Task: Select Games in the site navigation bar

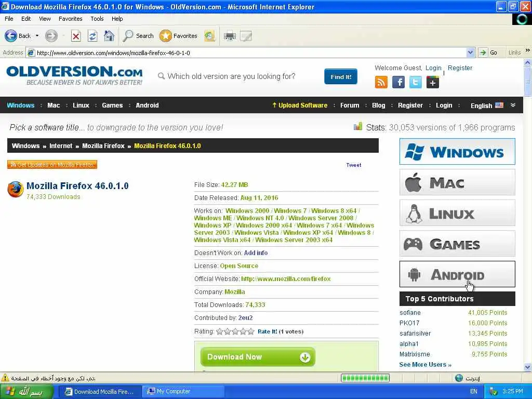Action: tap(112, 105)
